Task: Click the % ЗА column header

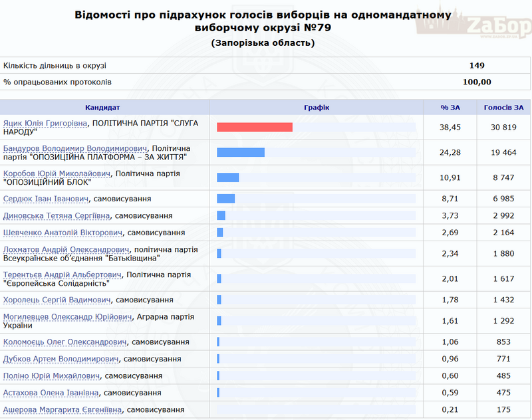Action: pos(450,108)
